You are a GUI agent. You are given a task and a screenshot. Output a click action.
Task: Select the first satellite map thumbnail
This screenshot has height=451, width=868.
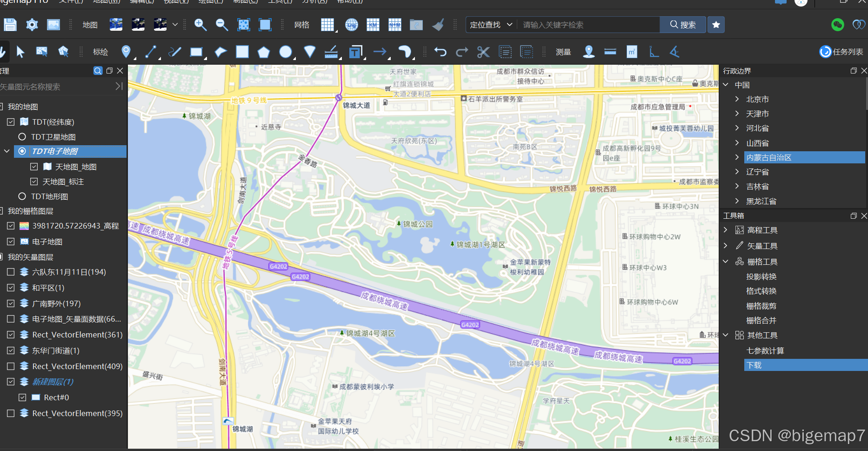click(116, 25)
